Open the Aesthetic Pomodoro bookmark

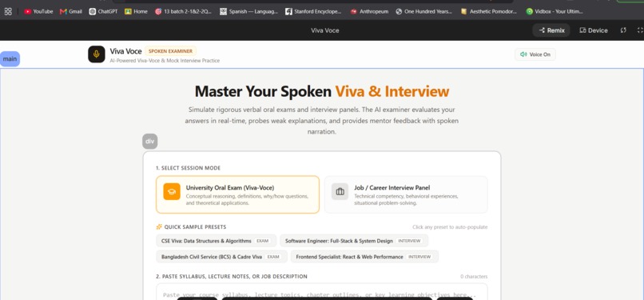(x=489, y=11)
